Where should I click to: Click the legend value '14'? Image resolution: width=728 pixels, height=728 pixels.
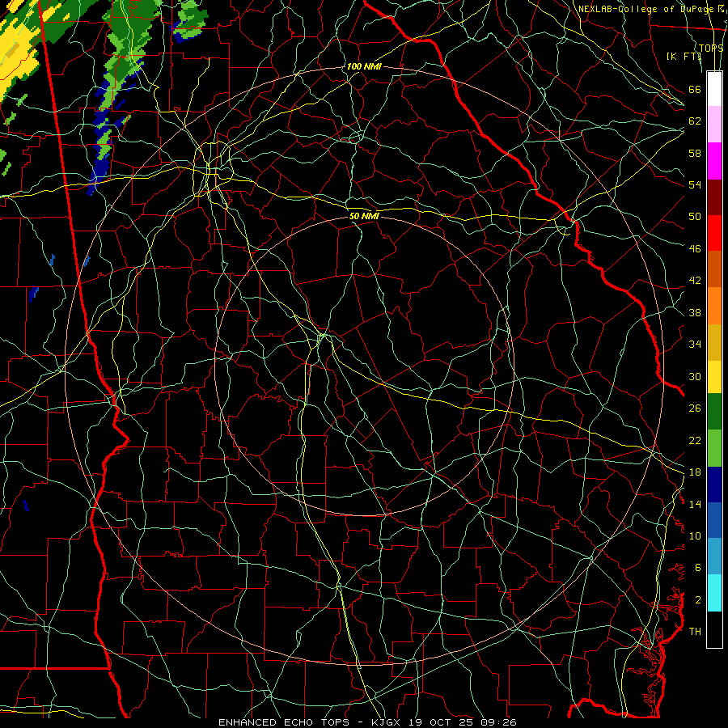[695, 504]
